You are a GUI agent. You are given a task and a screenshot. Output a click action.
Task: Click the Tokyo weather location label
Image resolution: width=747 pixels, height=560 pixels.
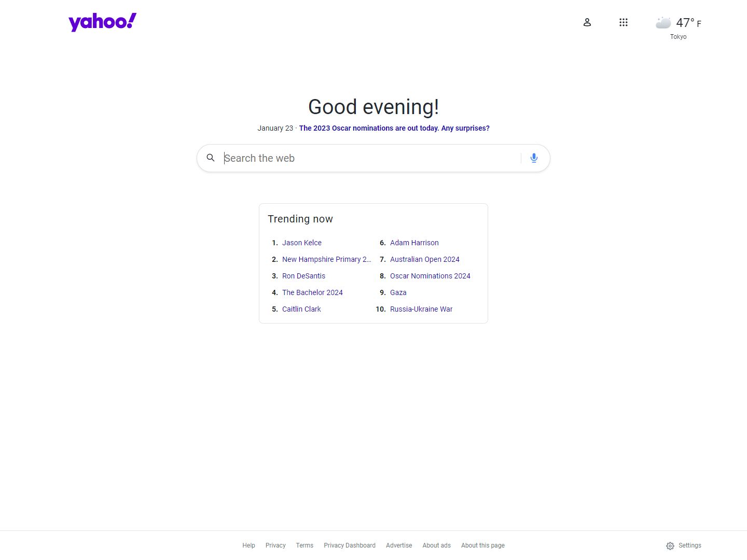pos(678,37)
